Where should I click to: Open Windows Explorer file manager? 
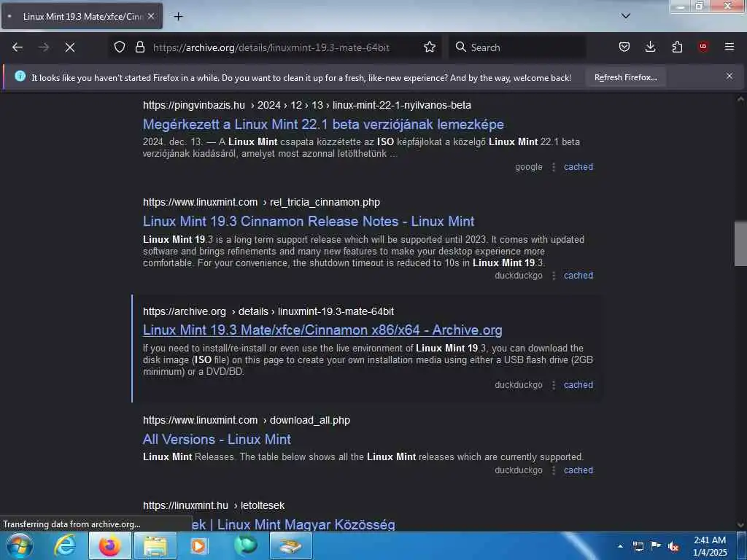tap(155, 545)
